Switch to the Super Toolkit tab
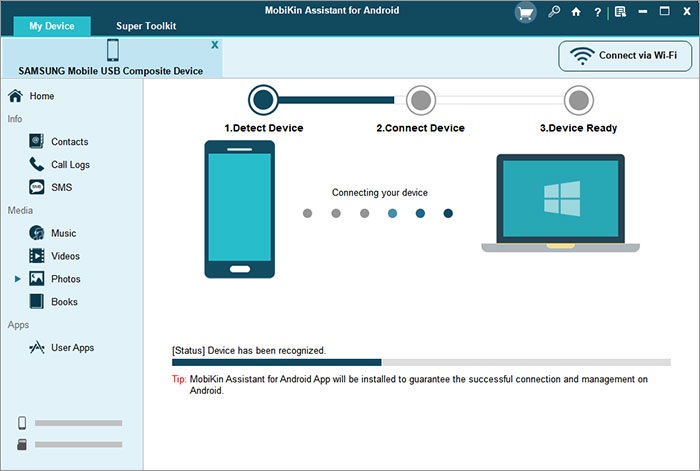 (146, 26)
